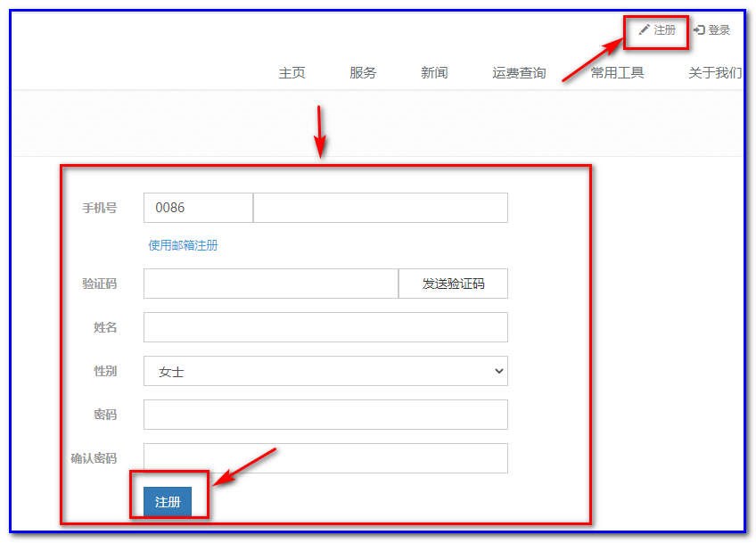Select the 常用工具 navigation item
The image size is (756, 543).
[x=616, y=73]
